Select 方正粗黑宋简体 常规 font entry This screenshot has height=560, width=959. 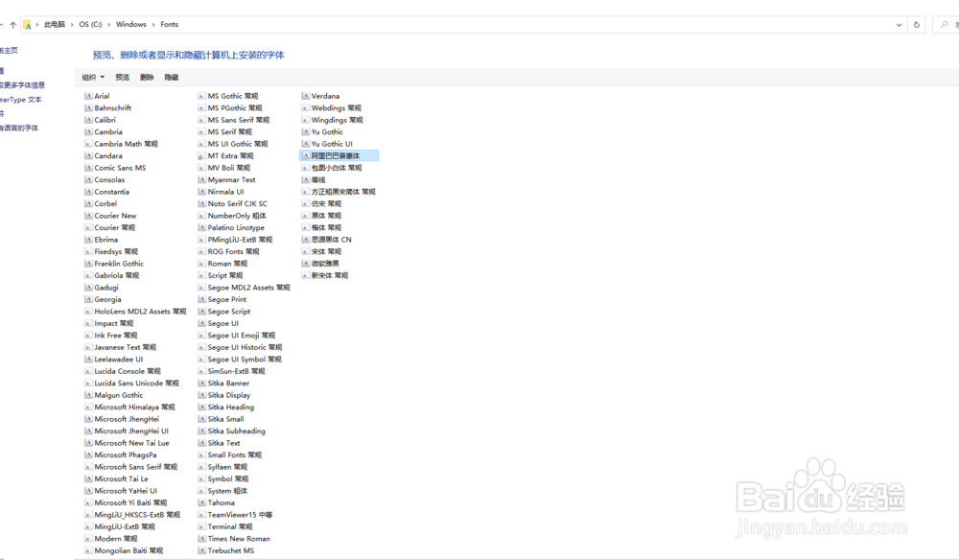tap(343, 192)
